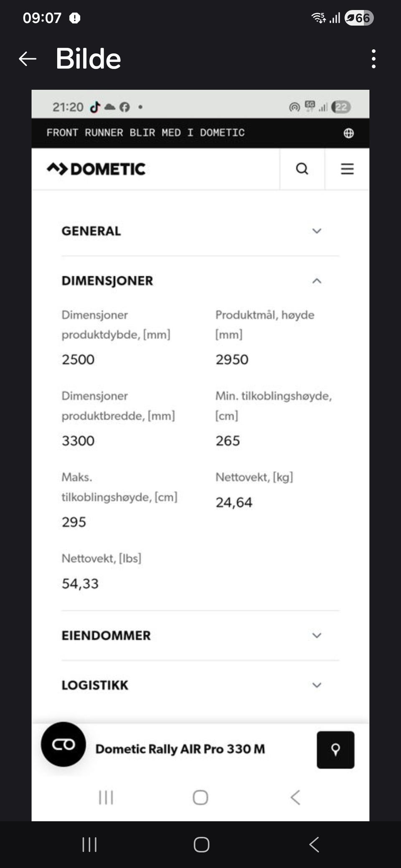The height and width of the screenshot is (868, 401).
Task: Open the three-dot overflow menu
Action: tap(373, 59)
